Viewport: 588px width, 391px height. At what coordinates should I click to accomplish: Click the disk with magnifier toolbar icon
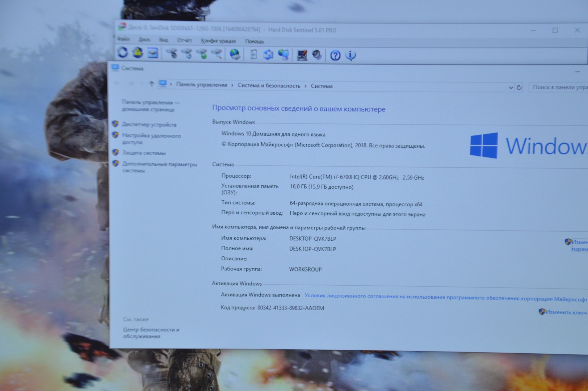click(x=217, y=54)
